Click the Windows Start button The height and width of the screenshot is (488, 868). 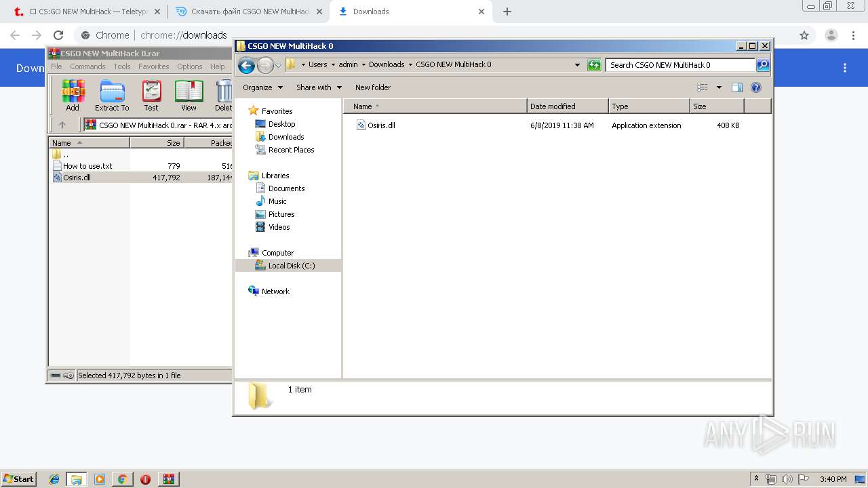click(x=19, y=479)
